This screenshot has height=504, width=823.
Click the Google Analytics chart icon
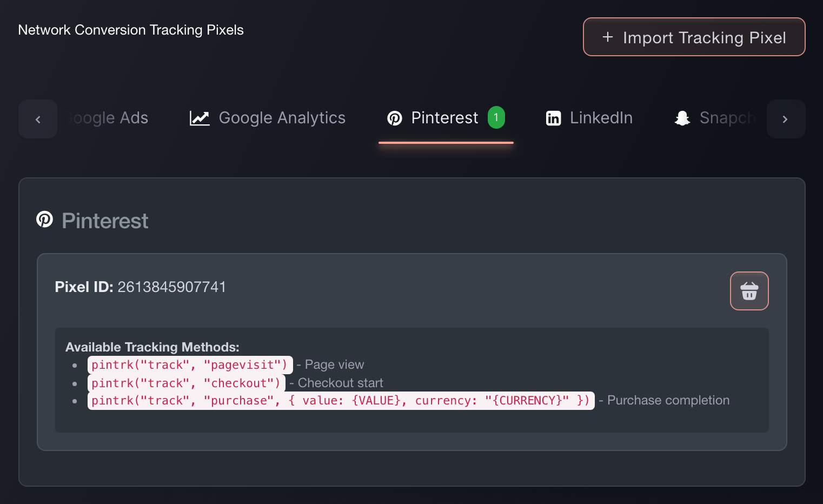[200, 118]
